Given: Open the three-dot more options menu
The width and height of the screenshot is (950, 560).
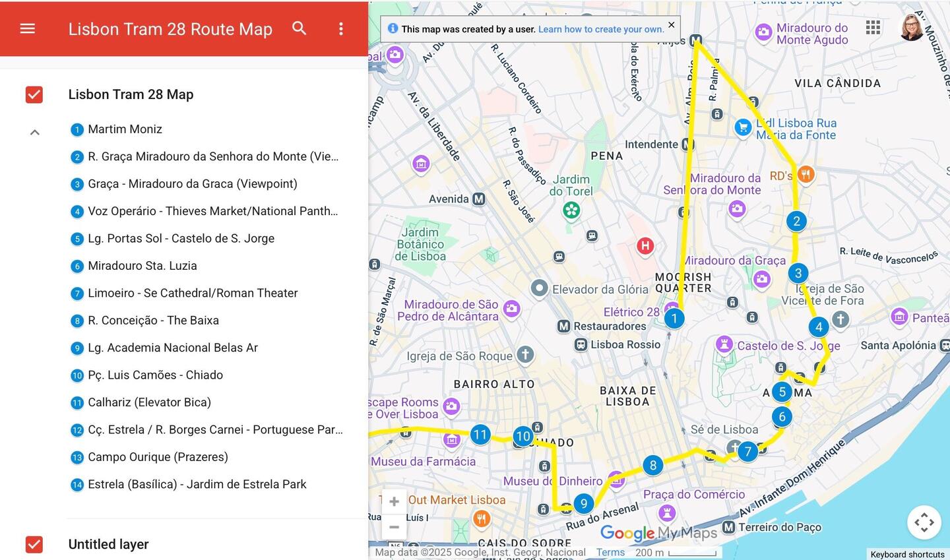Looking at the screenshot, I should [341, 28].
